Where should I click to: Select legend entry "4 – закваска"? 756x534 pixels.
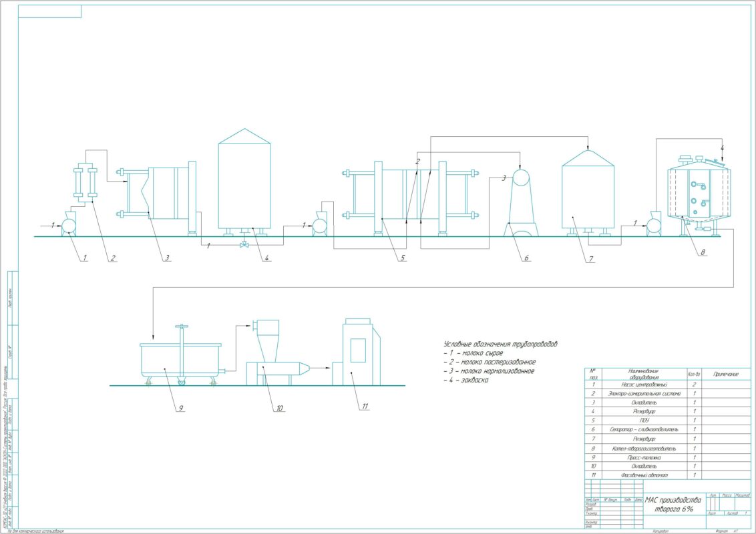coord(466,380)
